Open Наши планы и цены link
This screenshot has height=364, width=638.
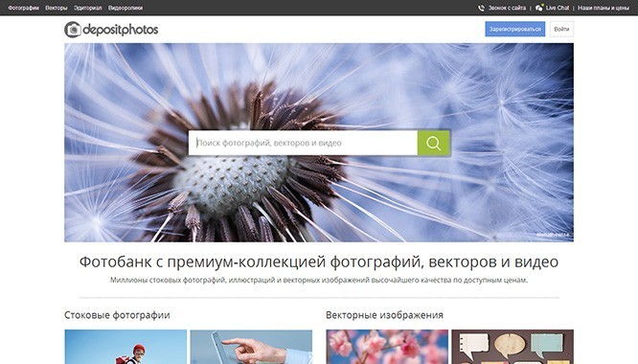pos(604,8)
